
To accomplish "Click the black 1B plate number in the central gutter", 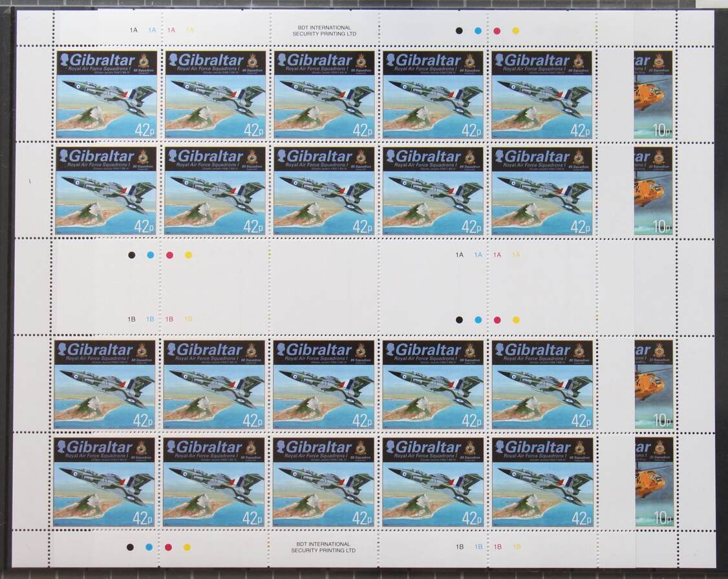I will coord(131,319).
